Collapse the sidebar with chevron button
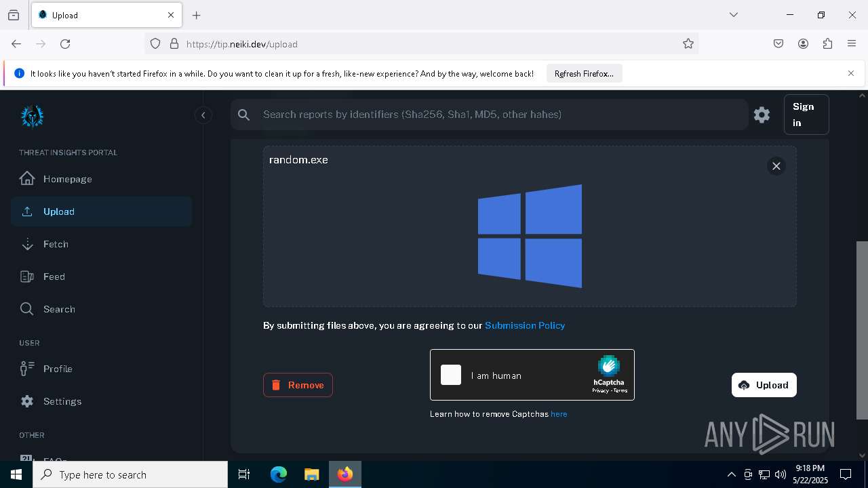The width and height of the screenshot is (868, 488). tap(203, 115)
